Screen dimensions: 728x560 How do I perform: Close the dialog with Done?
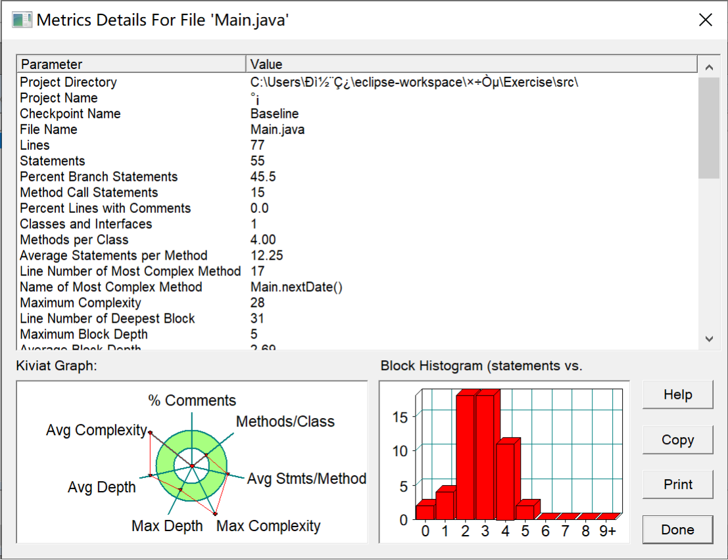coord(677,529)
